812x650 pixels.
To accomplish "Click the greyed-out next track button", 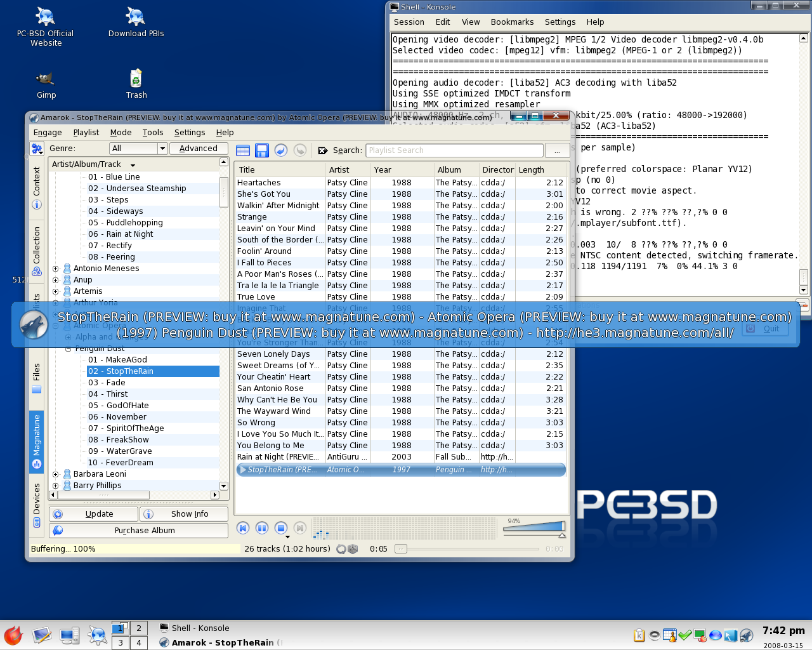I will 300,528.
